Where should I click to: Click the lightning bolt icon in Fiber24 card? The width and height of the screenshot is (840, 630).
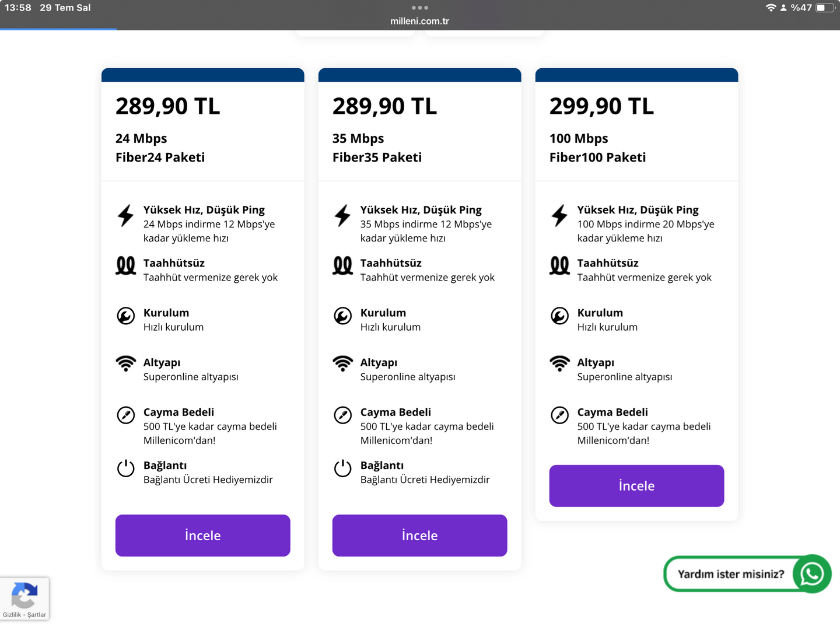125,216
